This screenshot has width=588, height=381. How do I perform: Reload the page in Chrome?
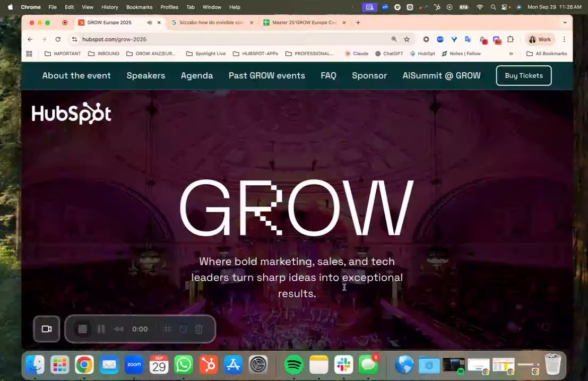click(x=58, y=39)
